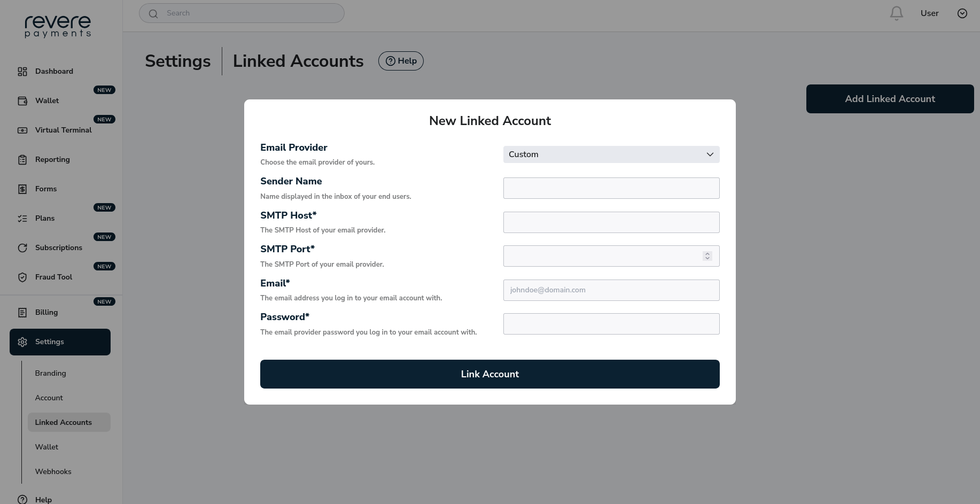Open the Webhooks settings page
This screenshot has height=504, width=980.
[53, 471]
